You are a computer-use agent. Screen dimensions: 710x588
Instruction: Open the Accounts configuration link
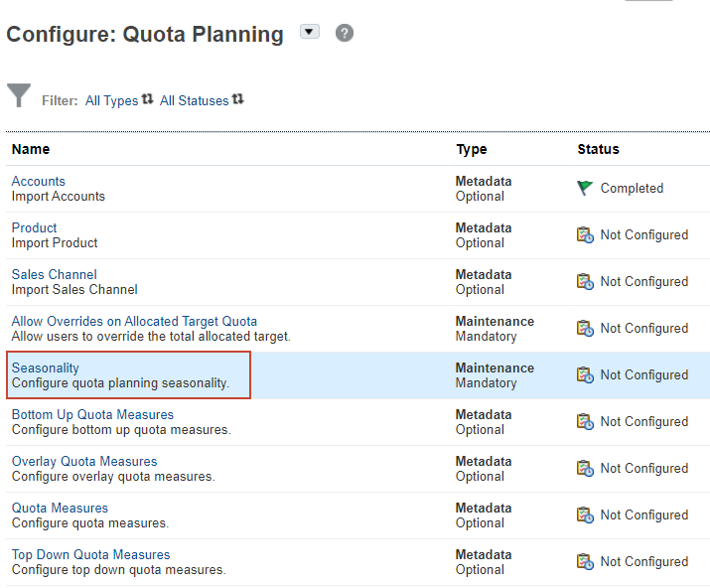coord(39,181)
